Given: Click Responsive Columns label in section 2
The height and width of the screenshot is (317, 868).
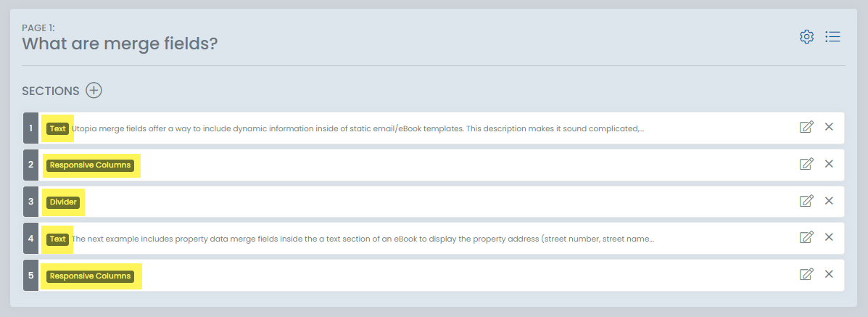Looking at the screenshot, I should coord(91,165).
